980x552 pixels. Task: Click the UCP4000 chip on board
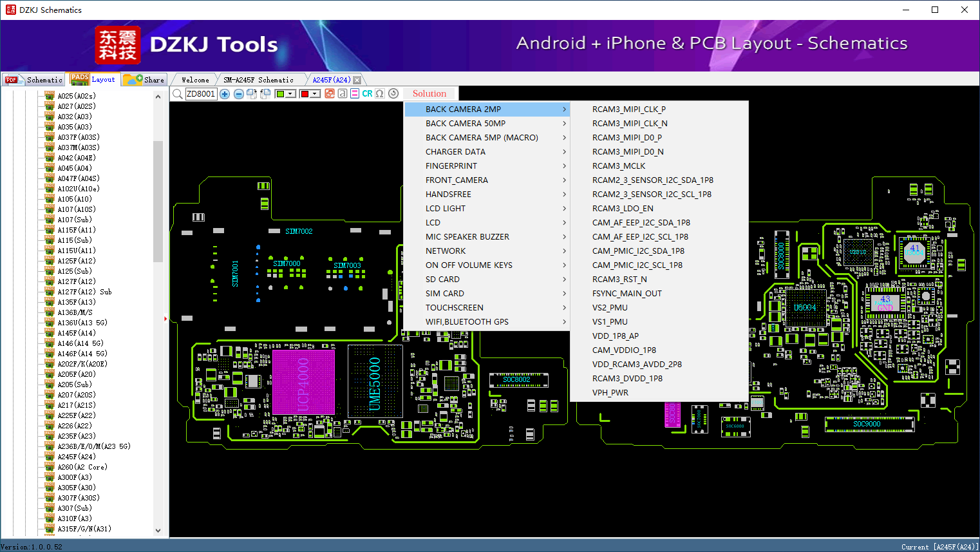pos(304,383)
